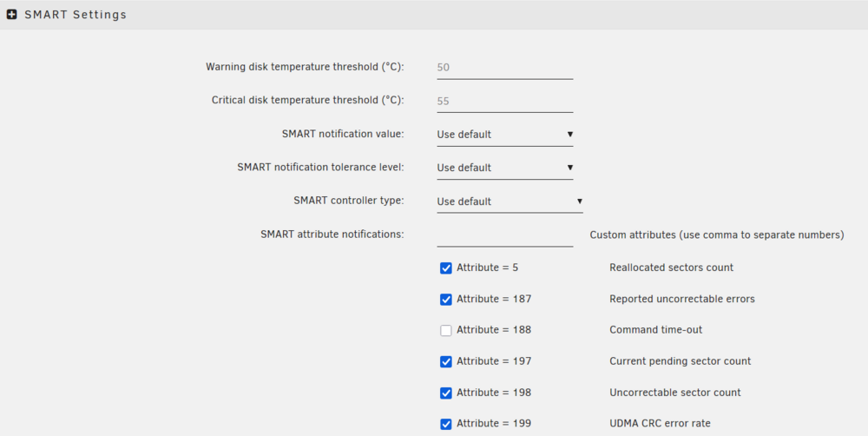Toggle Attribute 199 UDMA CRC error rate

click(x=445, y=425)
